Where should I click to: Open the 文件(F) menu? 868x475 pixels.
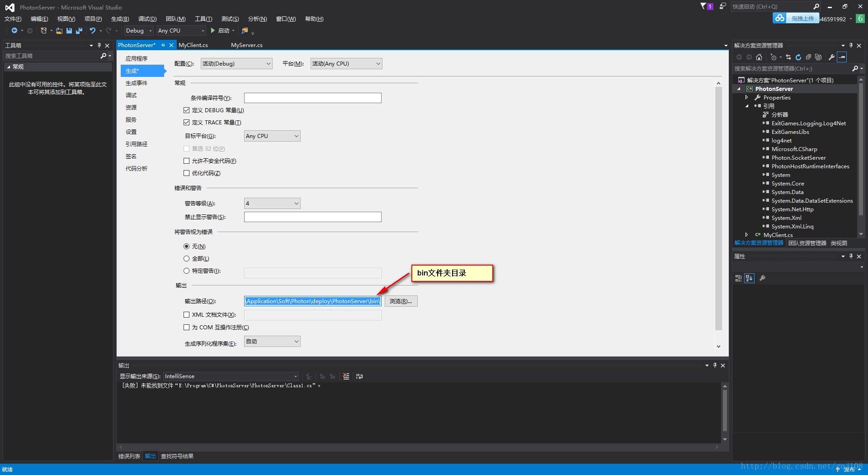point(13,19)
